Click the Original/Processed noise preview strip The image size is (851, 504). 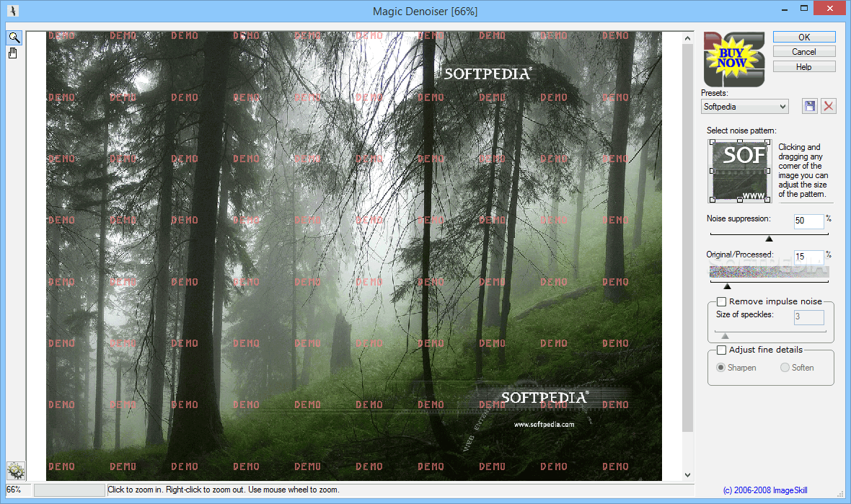[769, 272]
